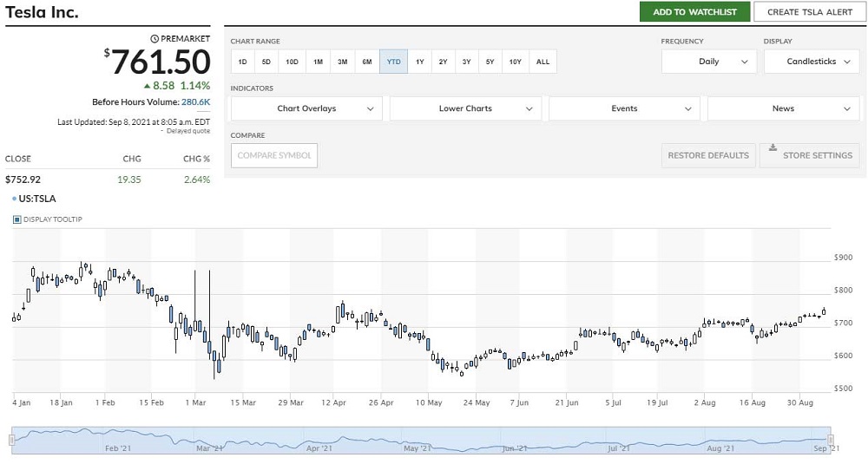Click the premarket clock icon
The image size is (868, 464).
coord(155,39)
